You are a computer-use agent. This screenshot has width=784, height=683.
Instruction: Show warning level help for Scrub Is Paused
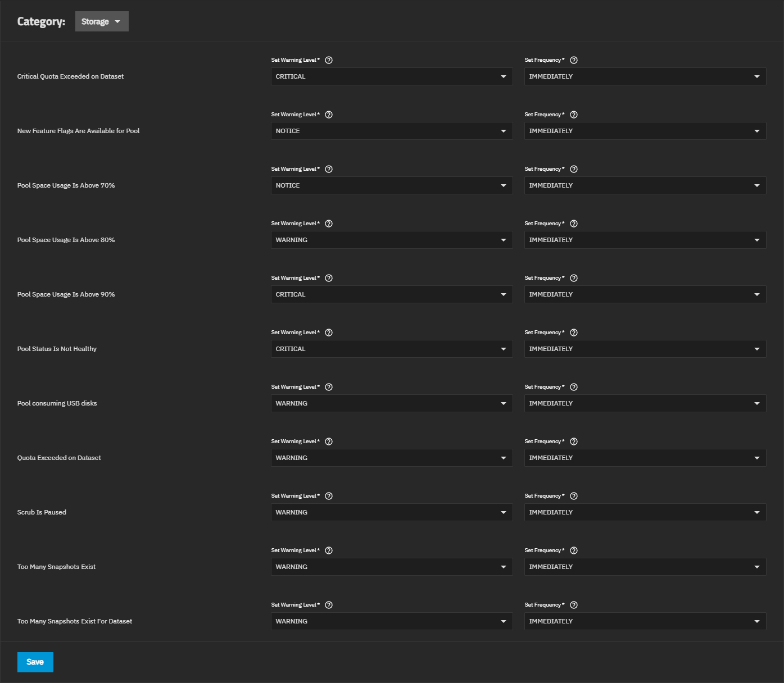click(x=329, y=496)
